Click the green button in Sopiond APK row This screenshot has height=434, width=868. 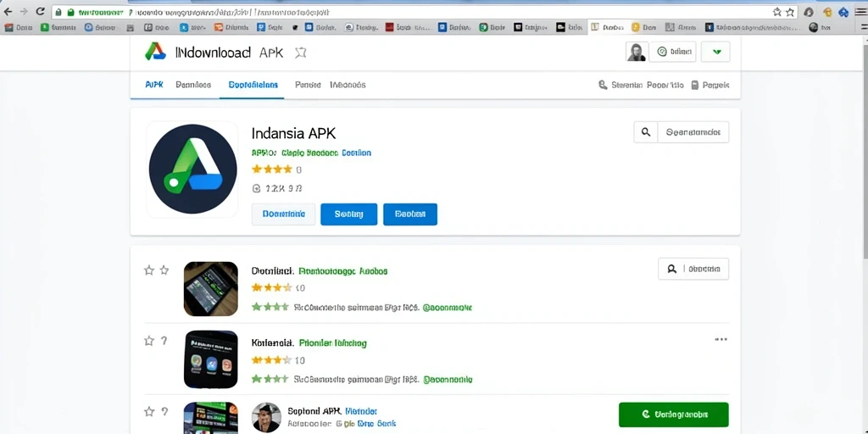673,414
